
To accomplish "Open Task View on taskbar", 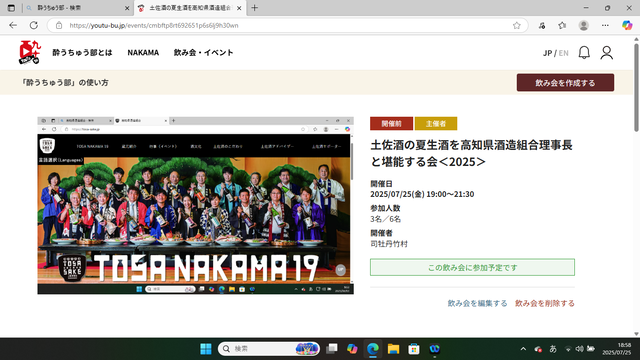I will point(332,349).
